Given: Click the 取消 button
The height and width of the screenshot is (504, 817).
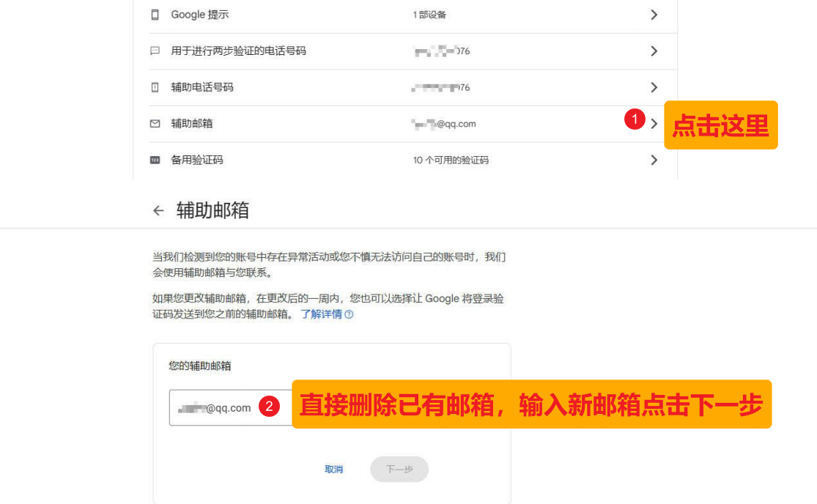Looking at the screenshot, I should [334, 469].
